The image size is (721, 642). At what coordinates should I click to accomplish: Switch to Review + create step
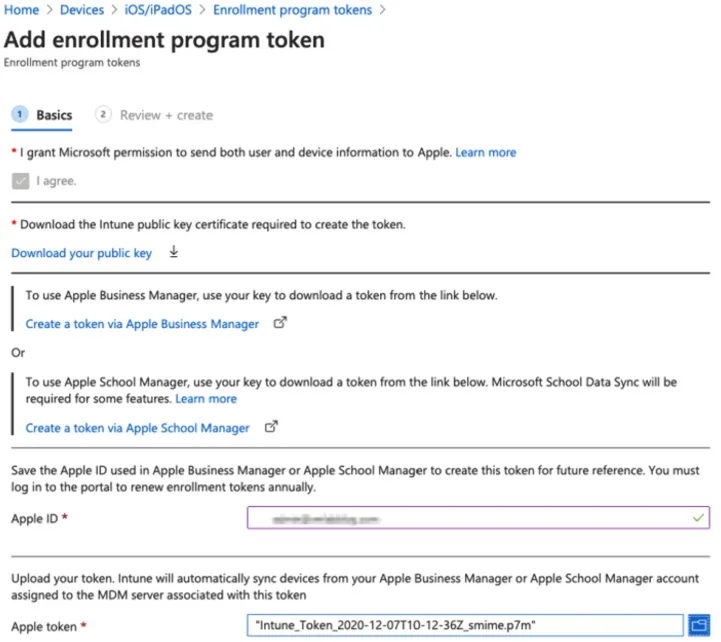(x=154, y=115)
